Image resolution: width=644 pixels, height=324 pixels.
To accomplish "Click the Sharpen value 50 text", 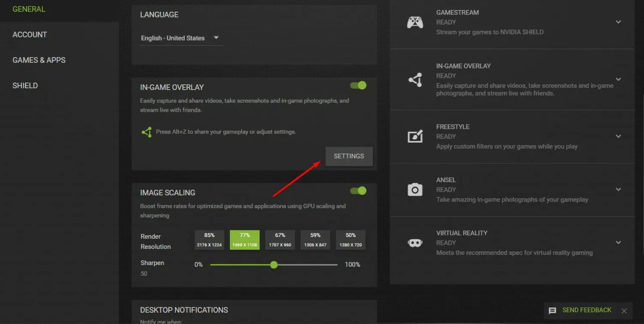I will 144,274.
